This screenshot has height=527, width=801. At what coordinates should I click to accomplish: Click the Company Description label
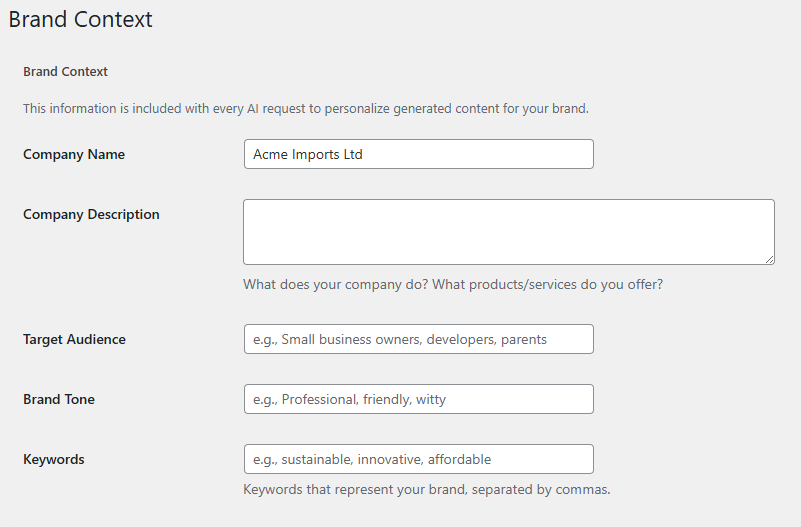point(91,214)
